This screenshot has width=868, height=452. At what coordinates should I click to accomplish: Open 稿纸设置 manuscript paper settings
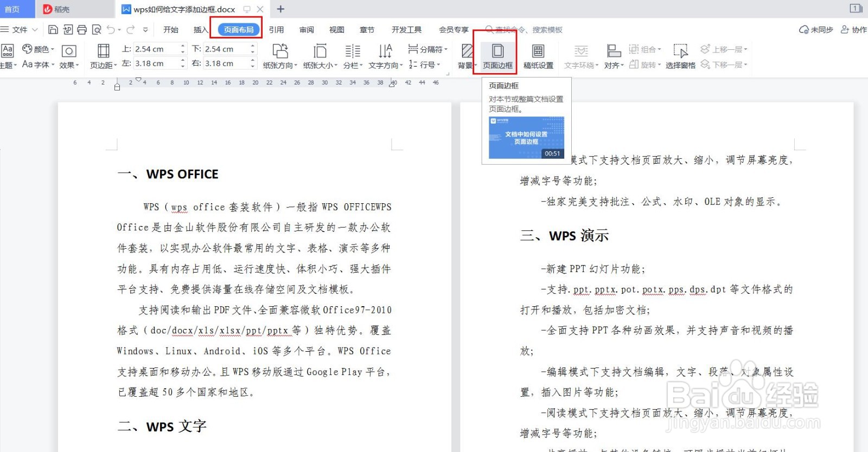point(538,56)
